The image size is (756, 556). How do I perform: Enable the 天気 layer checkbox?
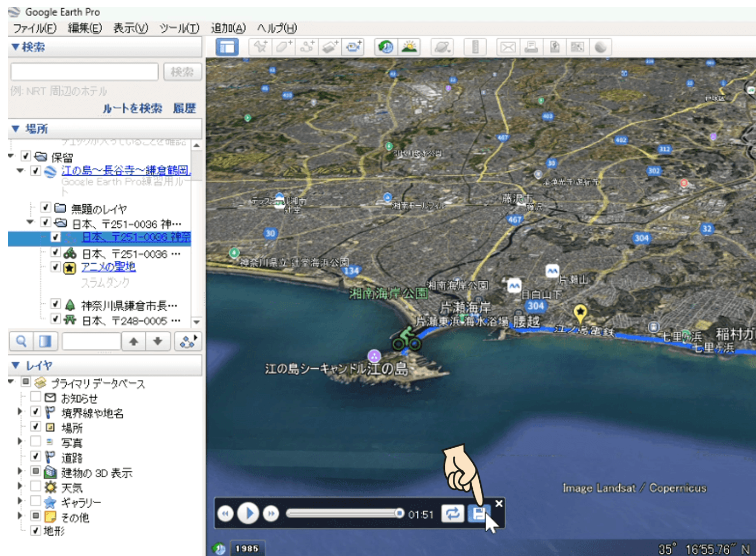tap(36, 486)
